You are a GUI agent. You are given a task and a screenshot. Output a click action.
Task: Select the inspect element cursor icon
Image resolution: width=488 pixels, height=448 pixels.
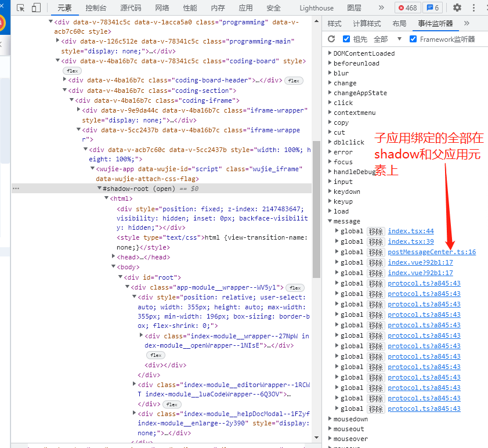tap(19, 8)
